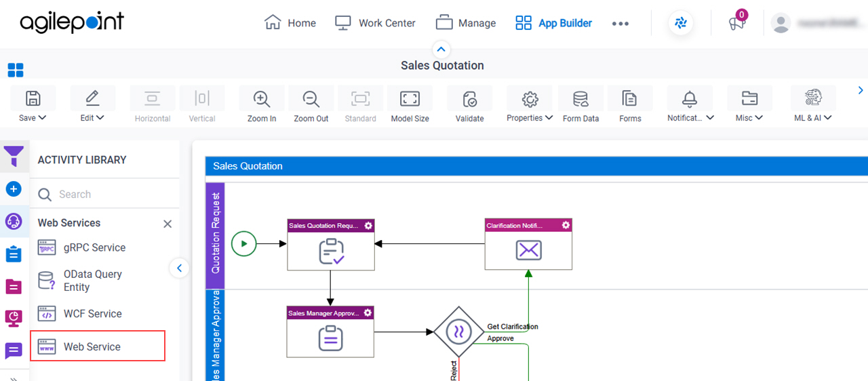
Task: Expand the ML & AI dropdown arrow
Action: tap(828, 117)
